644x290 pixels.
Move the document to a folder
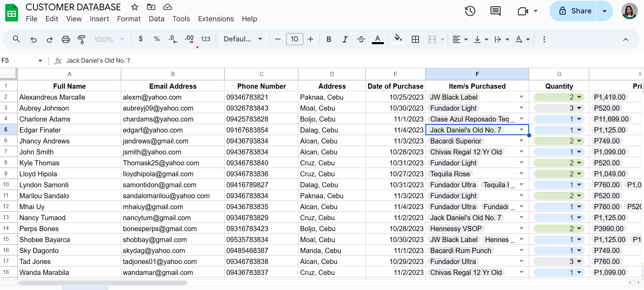tap(151, 7)
